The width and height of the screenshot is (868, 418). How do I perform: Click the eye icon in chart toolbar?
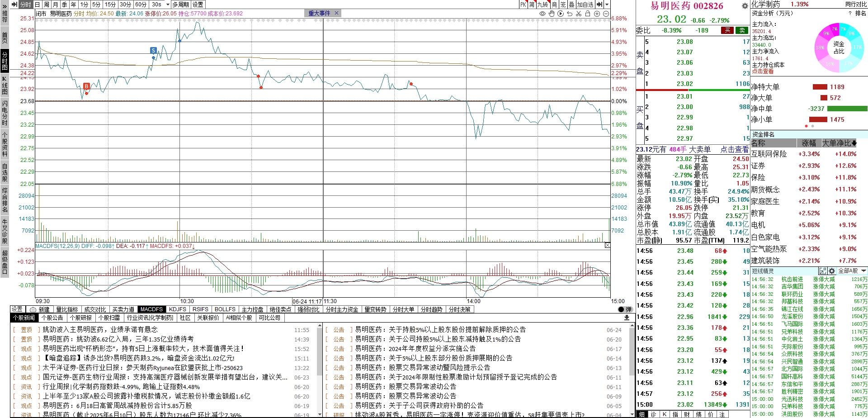[542, 14]
